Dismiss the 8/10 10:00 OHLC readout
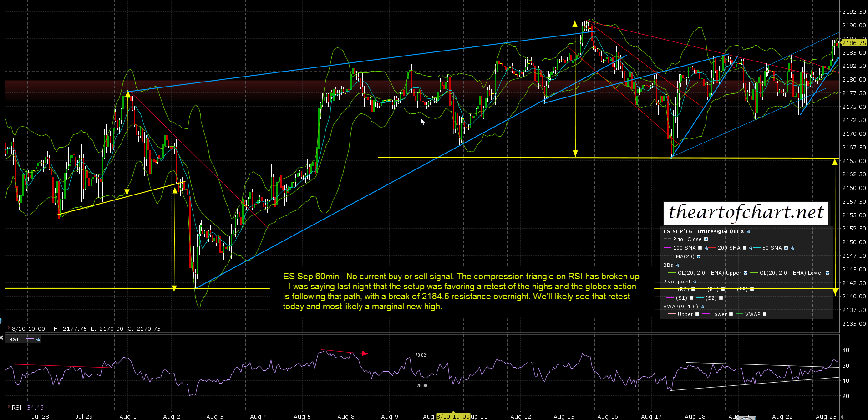This screenshot has width=868, height=420. pos(8,328)
